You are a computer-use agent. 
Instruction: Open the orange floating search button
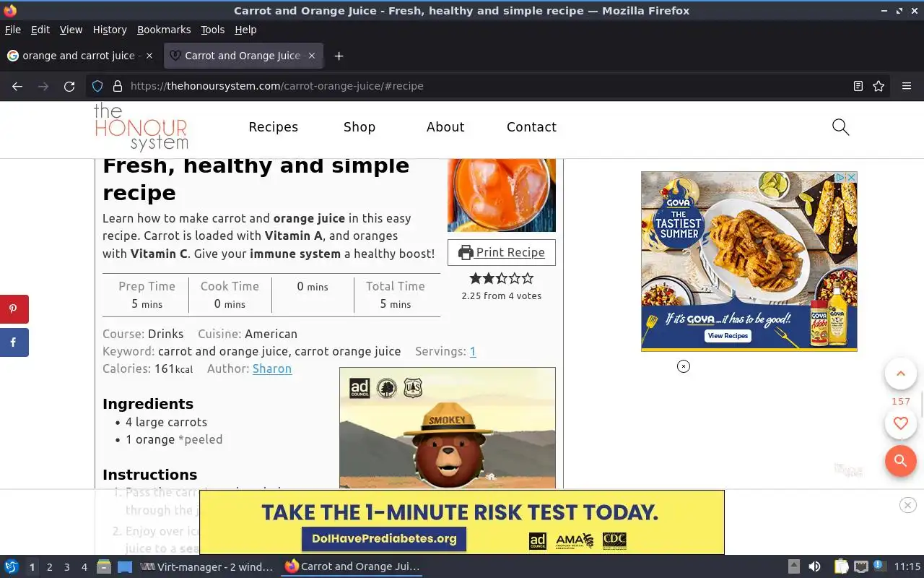pos(900,461)
